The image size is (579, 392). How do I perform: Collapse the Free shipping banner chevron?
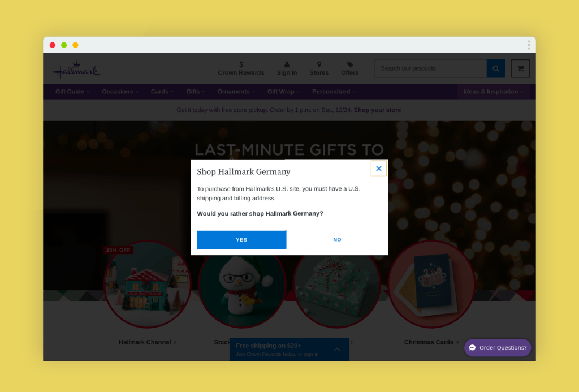click(337, 350)
